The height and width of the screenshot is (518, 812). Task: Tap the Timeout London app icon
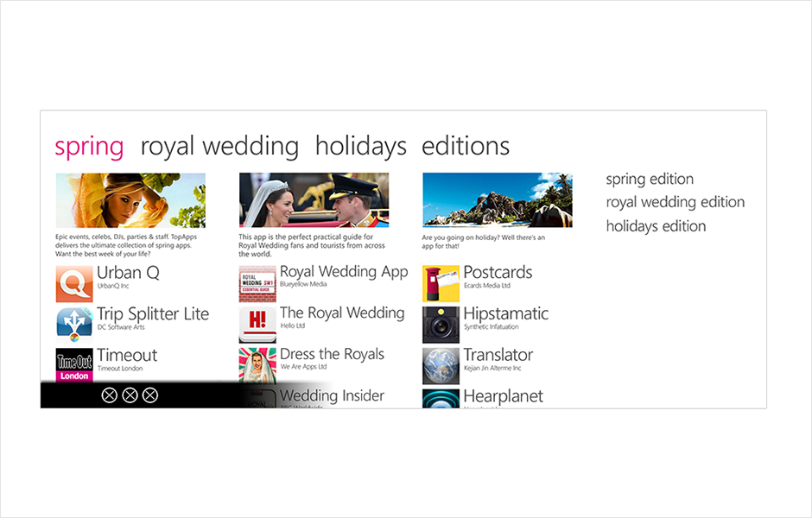coord(74,365)
